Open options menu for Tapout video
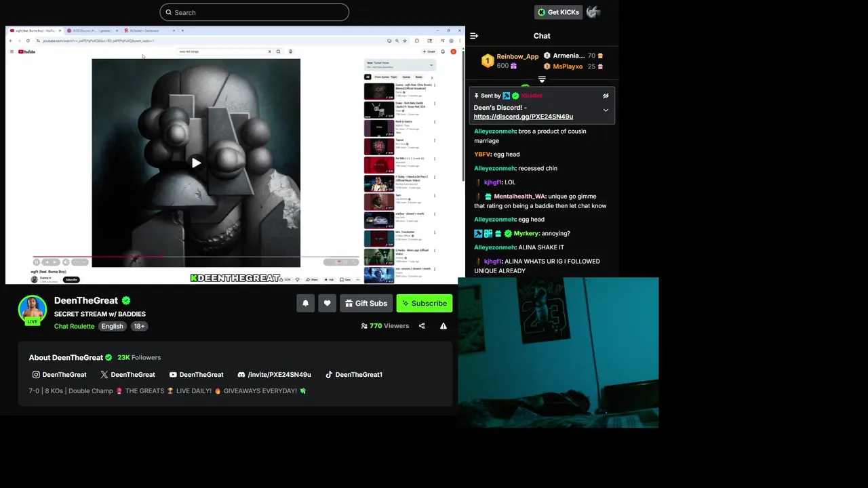This screenshot has width=868, height=488. point(435,140)
